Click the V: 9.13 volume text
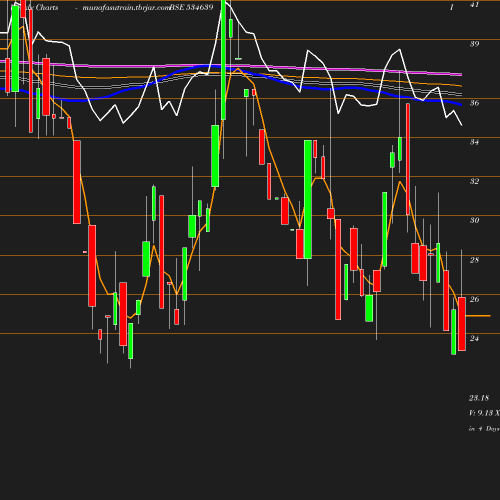This screenshot has width=500, height=500. tap(484, 413)
